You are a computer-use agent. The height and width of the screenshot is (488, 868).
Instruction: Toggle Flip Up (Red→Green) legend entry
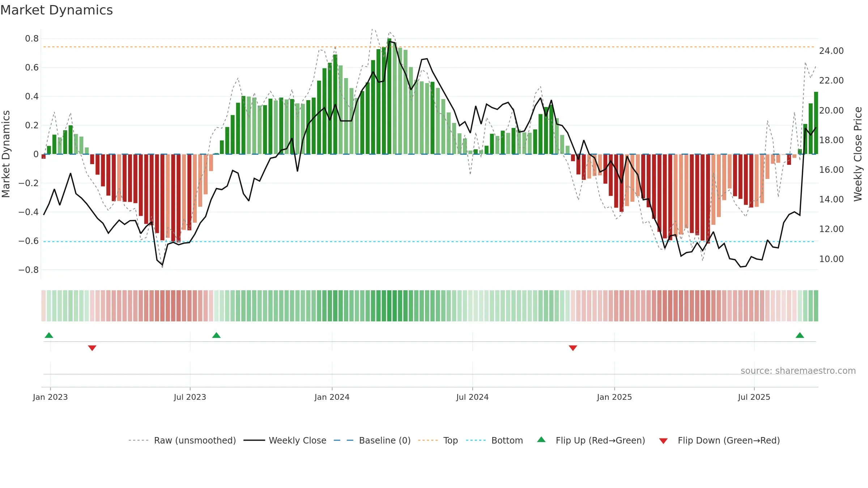591,440
